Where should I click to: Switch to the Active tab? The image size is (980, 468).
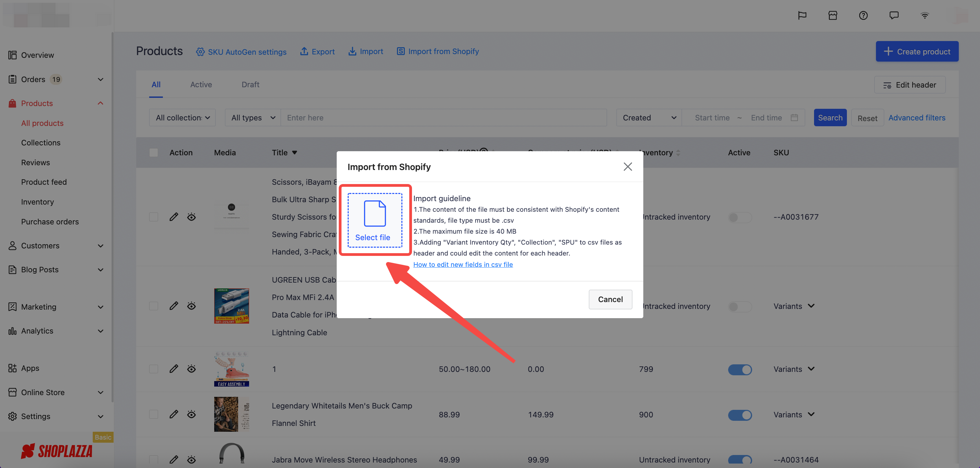point(201,84)
